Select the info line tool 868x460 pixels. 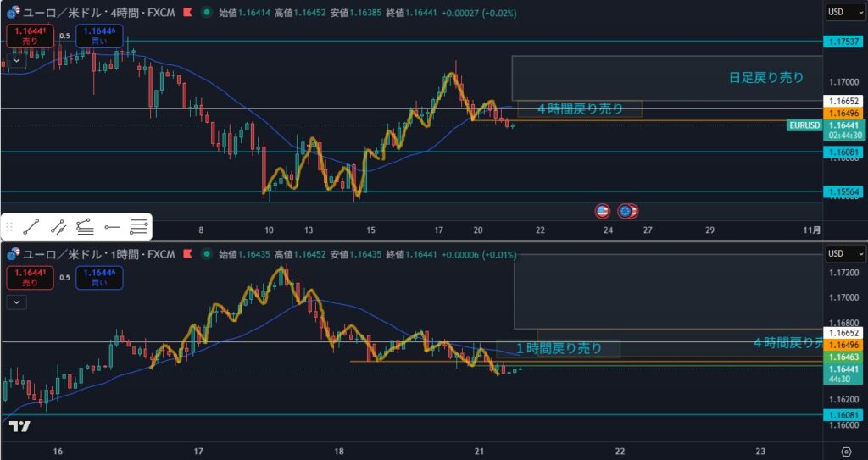point(58,226)
